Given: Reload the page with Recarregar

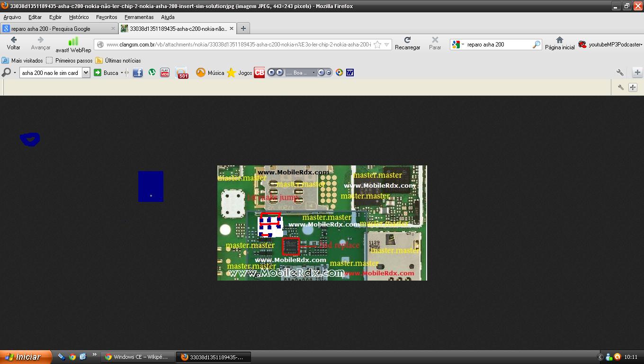Looking at the screenshot, I should pyautogui.click(x=407, y=43).
